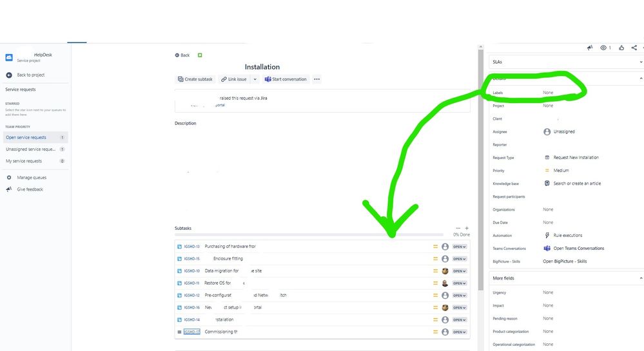Go back using Back to project arrow icon
644x351 pixels.
point(9,75)
